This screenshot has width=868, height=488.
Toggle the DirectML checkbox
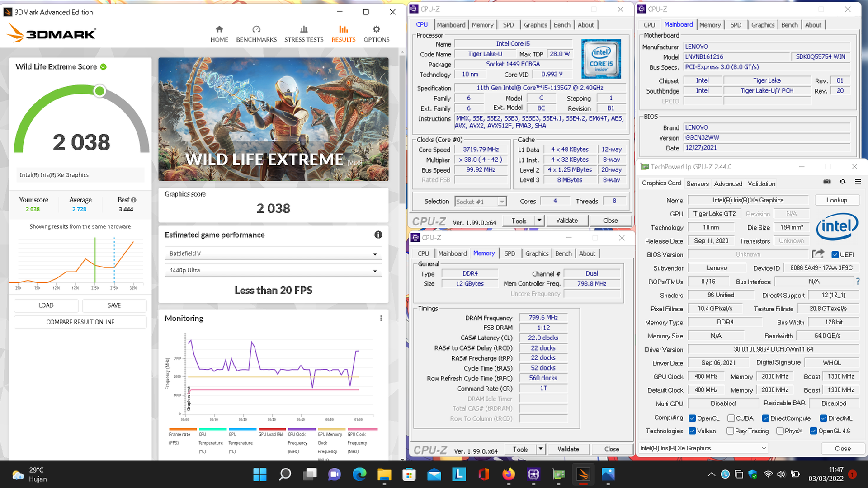tap(823, 418)
